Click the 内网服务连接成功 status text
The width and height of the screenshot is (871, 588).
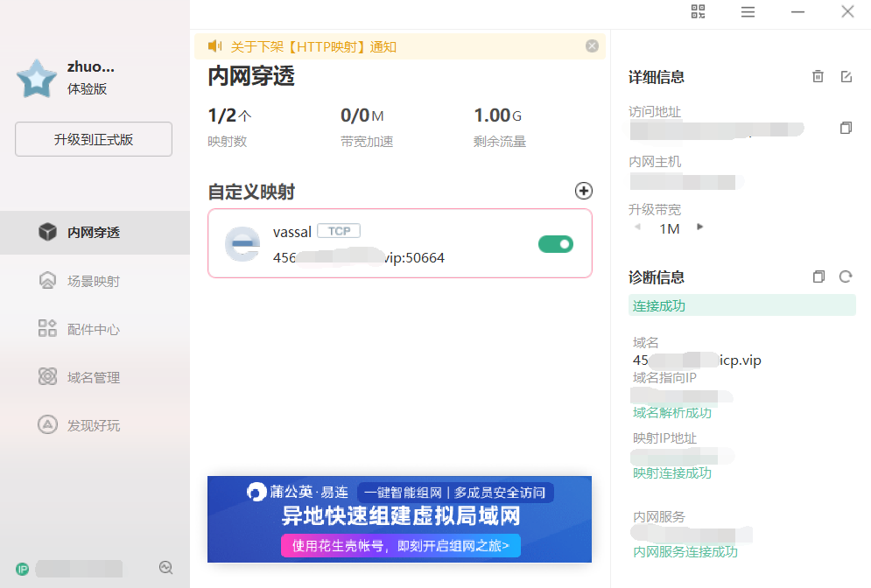click(685, 552)
